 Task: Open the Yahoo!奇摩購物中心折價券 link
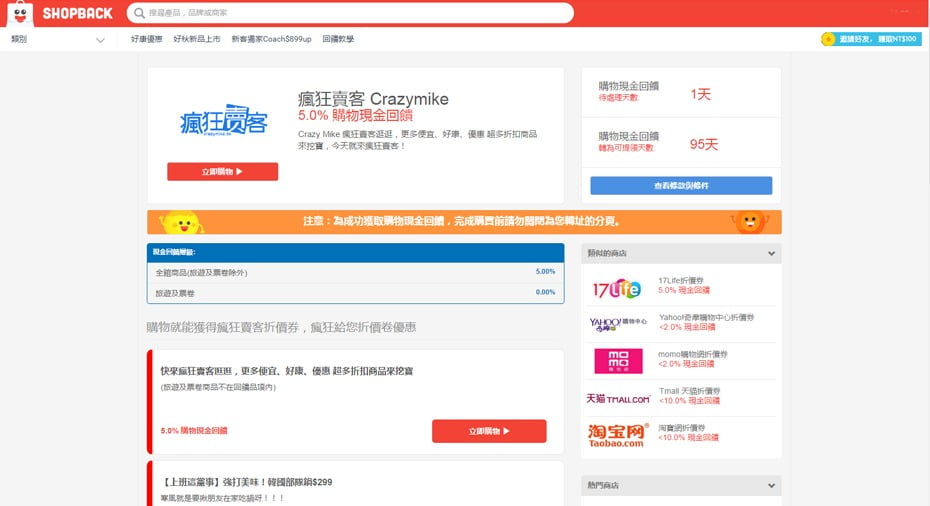[706, 317]
